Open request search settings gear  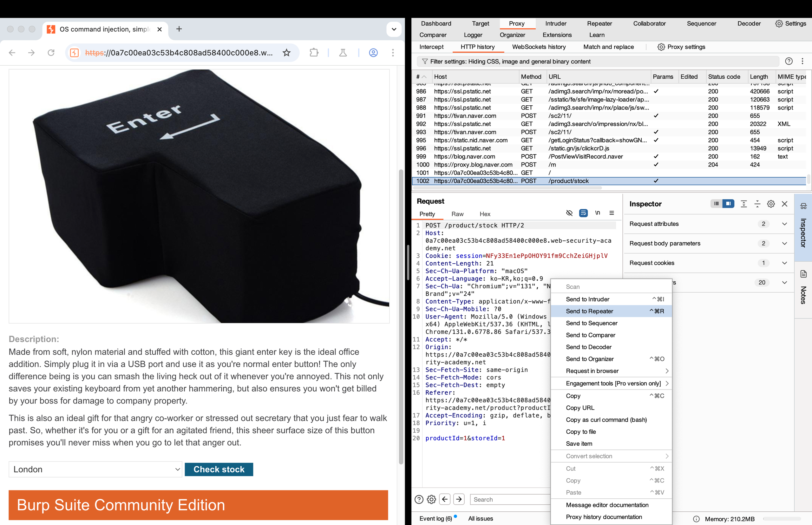431,499
